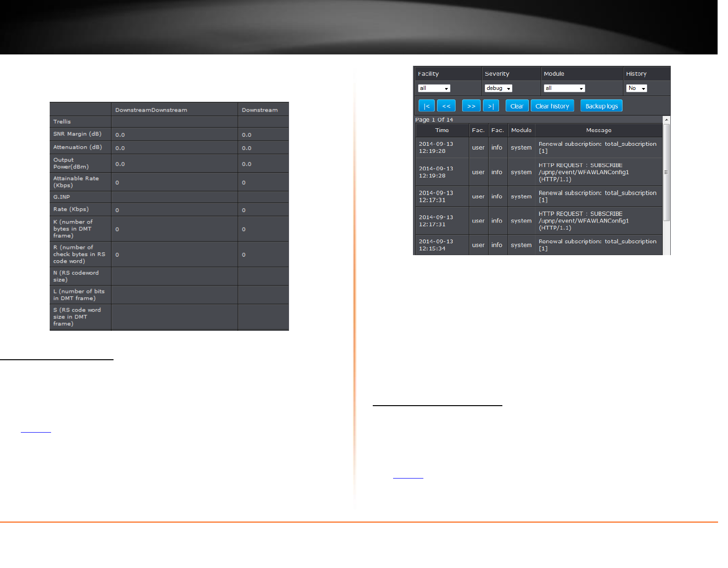The image size is (728, 568).
Task: Click the Severity label above the filter
Action: click(x=497, y=74)
